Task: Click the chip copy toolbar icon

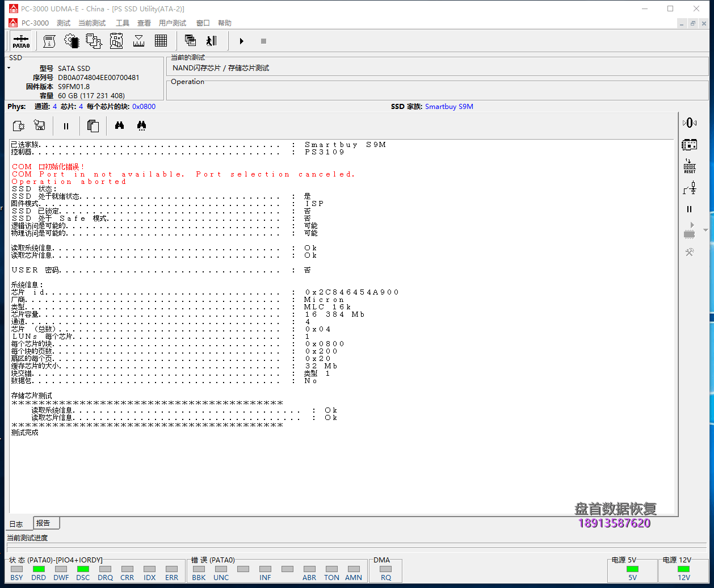Action: 94,41
